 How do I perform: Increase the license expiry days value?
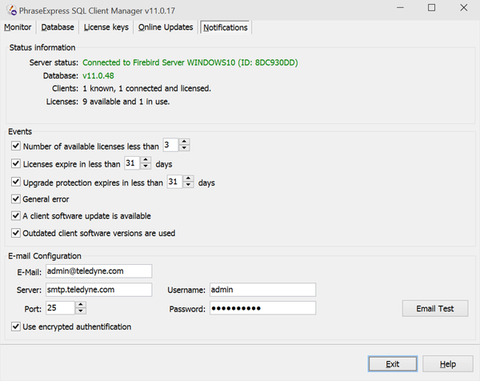tap(146, 160)
